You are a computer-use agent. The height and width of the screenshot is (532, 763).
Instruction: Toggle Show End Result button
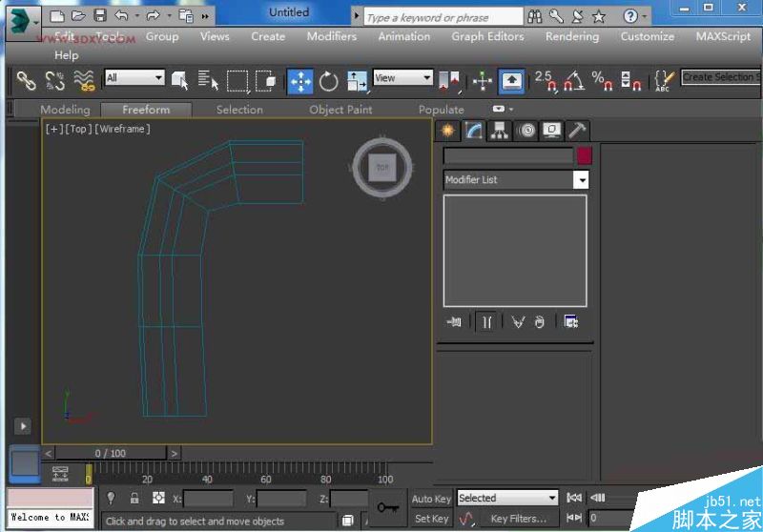pyautogui.click(x=486, y=322)
